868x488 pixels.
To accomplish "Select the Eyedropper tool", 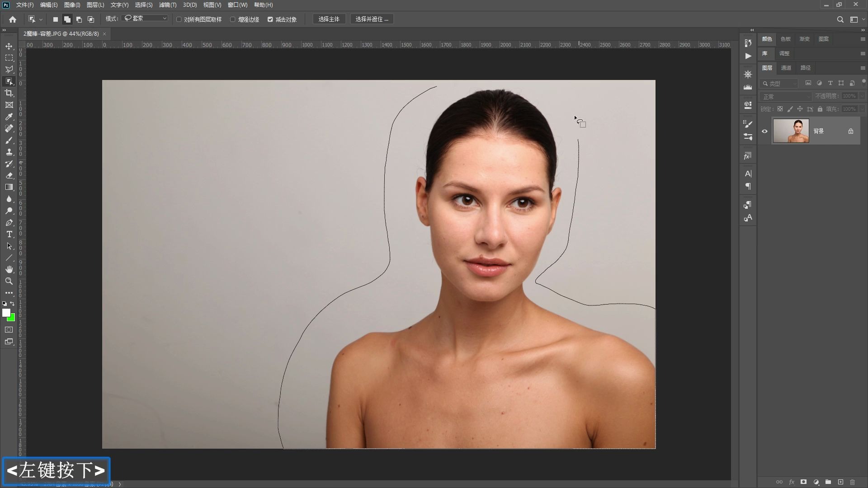I will 9,117.
